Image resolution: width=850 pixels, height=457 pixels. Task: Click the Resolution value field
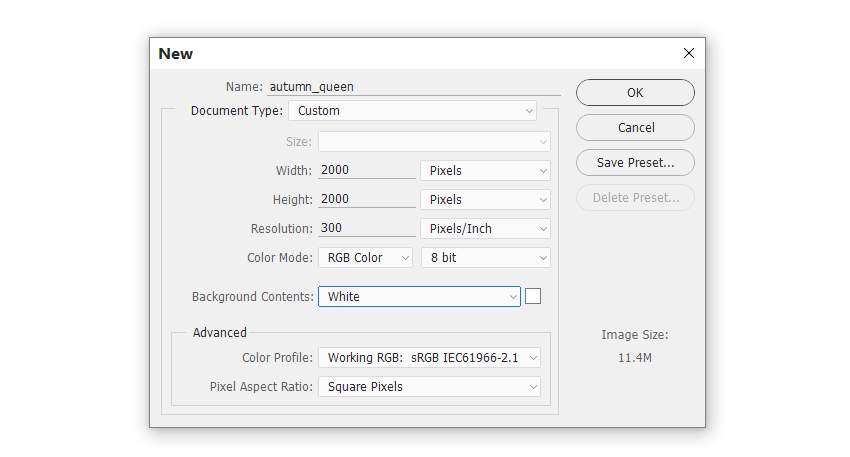click(x=366, y=228)
